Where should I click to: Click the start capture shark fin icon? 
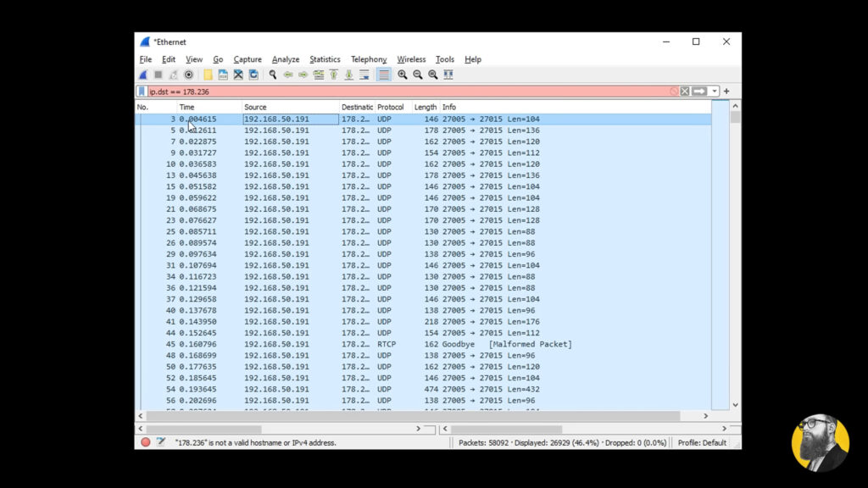(143, 75)
